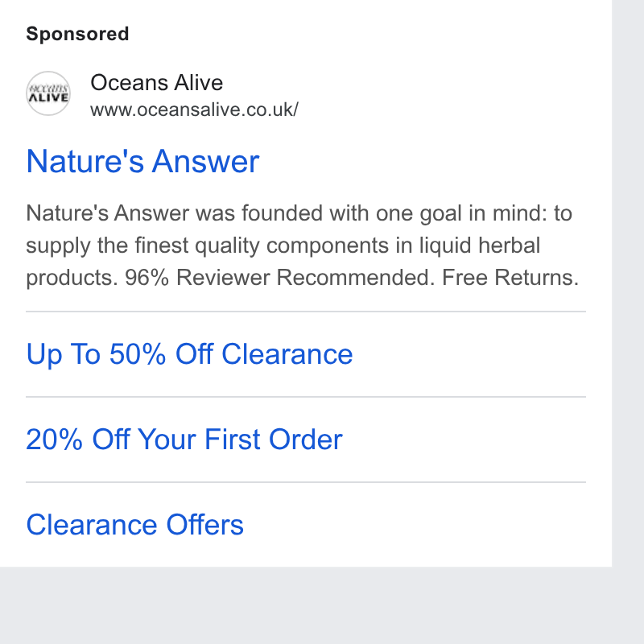Click the gray area below the ad card
Image resolution: width=644 pixels, height=644 pixels.
coord(306,605)
